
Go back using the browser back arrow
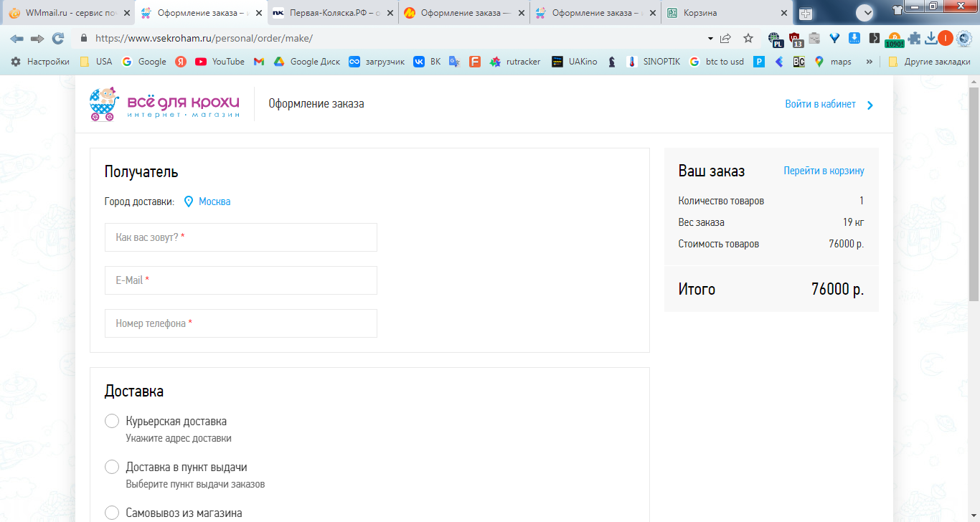17,38
